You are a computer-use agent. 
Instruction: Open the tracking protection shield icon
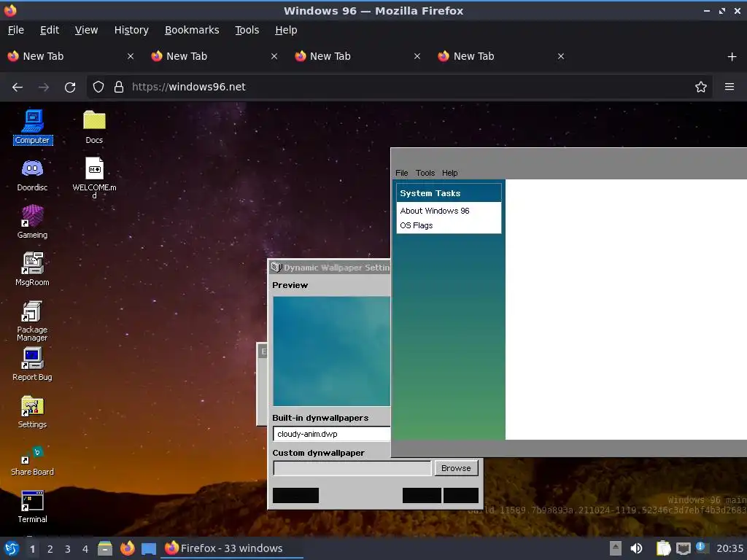pyautogui.click(x=98, y=87)
